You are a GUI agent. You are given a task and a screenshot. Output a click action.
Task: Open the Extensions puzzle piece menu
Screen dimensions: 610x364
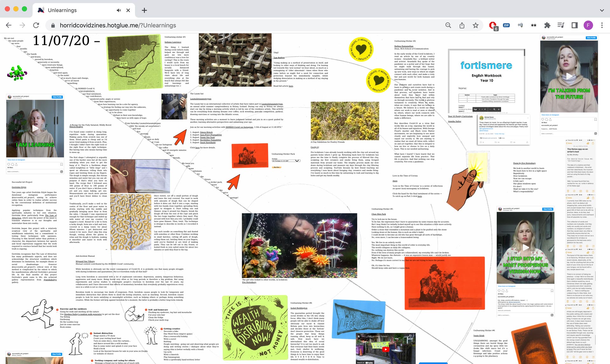[547, 25]
